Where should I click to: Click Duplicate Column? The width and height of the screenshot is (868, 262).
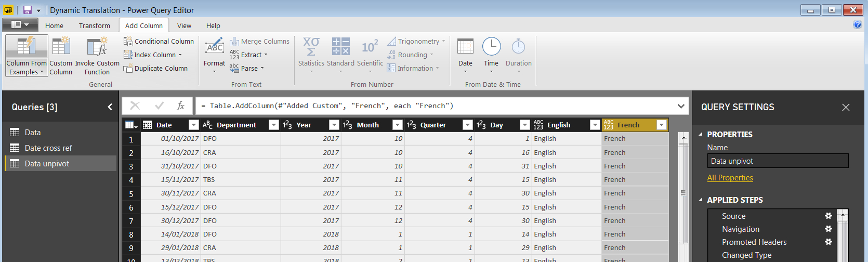click(155, 68)
